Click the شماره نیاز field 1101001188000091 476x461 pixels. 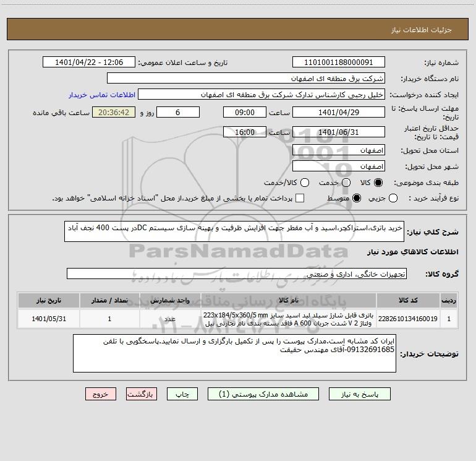[x=339, y=62]
